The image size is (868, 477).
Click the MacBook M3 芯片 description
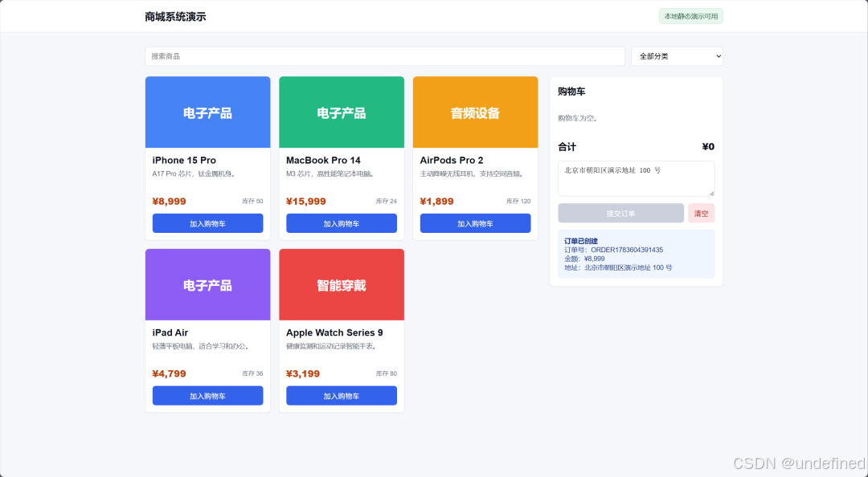(x=331, y=173)
